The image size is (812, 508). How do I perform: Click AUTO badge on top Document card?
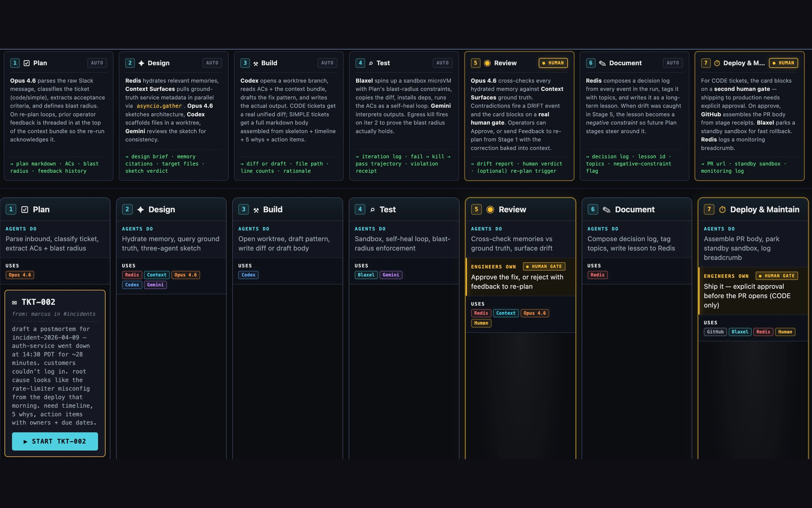pos(673,63)
